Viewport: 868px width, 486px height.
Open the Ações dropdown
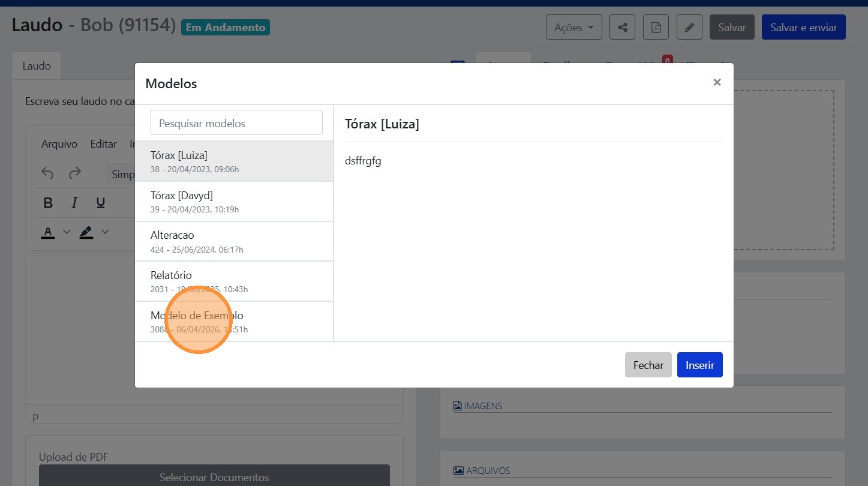point(573,28)
